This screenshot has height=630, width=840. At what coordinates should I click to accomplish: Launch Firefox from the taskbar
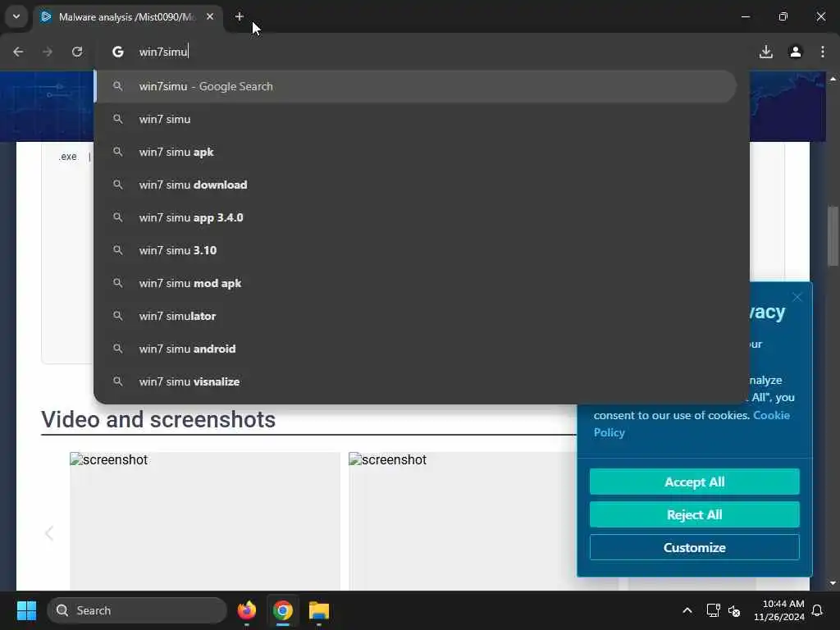click(246, 610)
